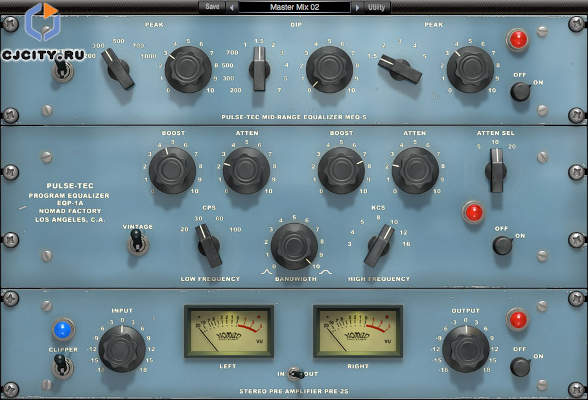Click the CPS low frequency selector switch
588x400 pixels.
tap(208, 246)
